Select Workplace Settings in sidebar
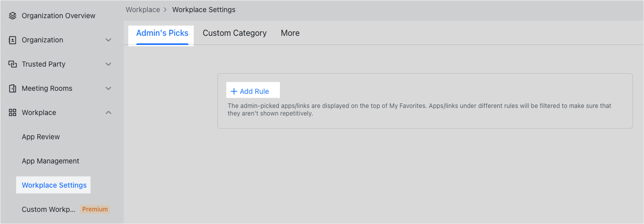The width and height of the screenshot is (644, 224). coord(53,185)
